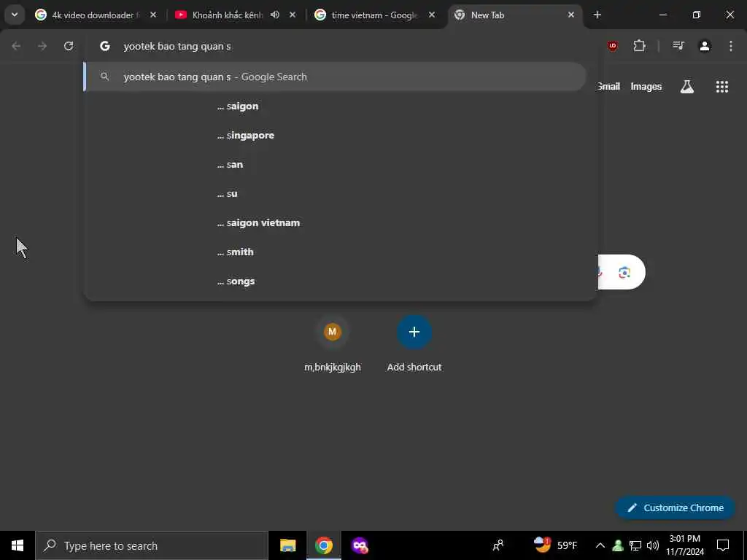Open the tab search dropdown arrow
Screen dimensions: 747x560
(15, 15)
